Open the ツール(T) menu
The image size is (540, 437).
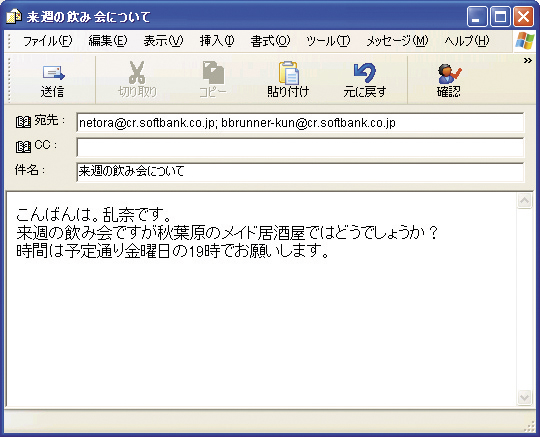click(328, 41)
